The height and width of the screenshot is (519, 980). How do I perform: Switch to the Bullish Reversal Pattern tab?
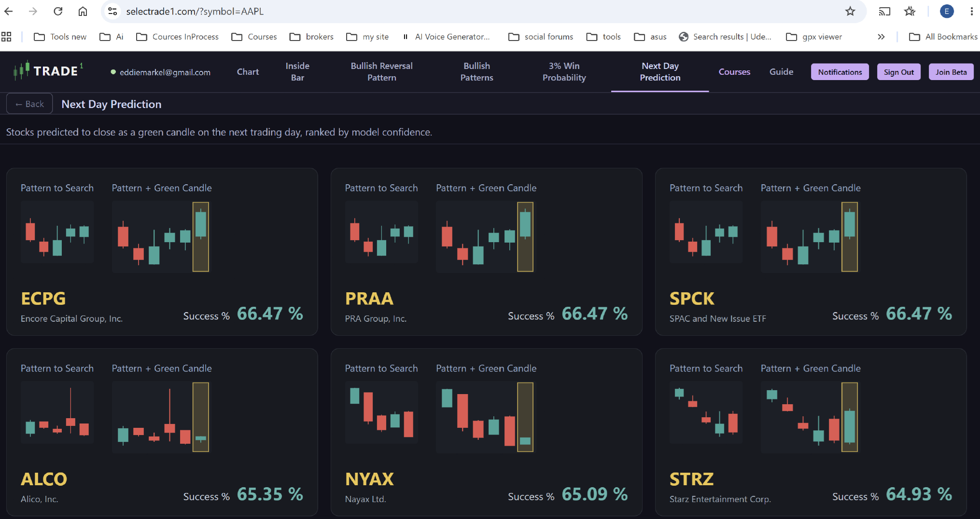(x=381, y=72)
